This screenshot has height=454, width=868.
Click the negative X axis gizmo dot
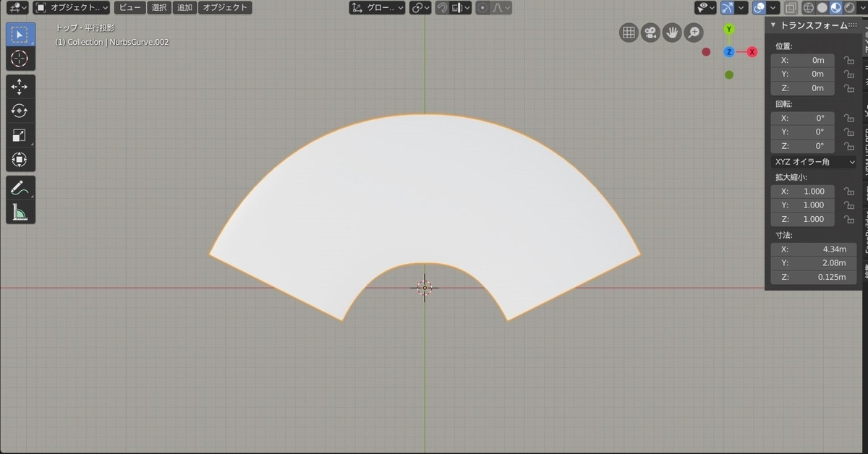(x=706, y=52)
